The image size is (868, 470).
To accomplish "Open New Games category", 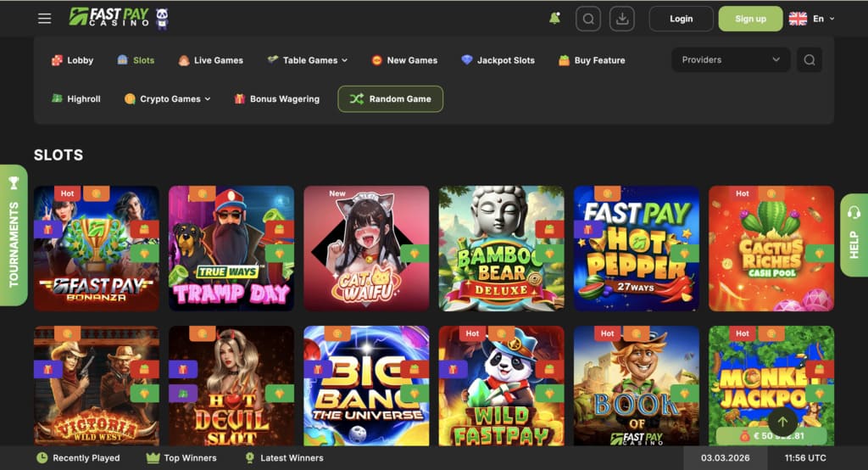I will [404, 60].
